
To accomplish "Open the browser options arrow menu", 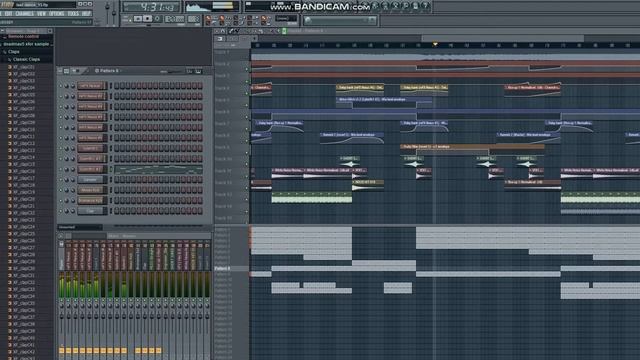I will pyautogui.click(x=3, y=31).
